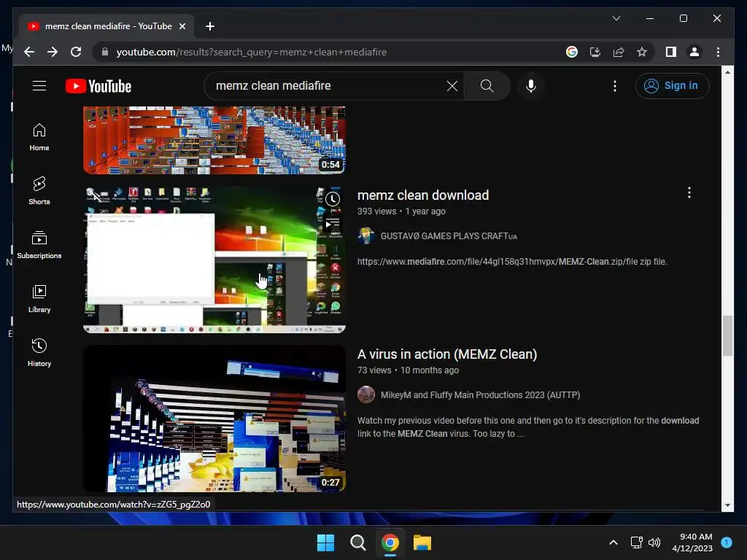Screen dimensions: 747x560
Task: Open network status in system tray
Action: [636, 542]
